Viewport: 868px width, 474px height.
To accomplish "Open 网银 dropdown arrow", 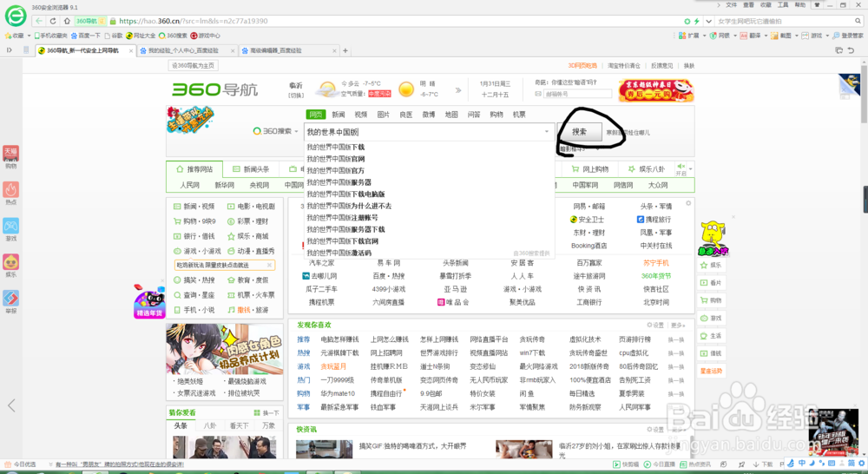I will pyautogui.click(x=735, y=36).
